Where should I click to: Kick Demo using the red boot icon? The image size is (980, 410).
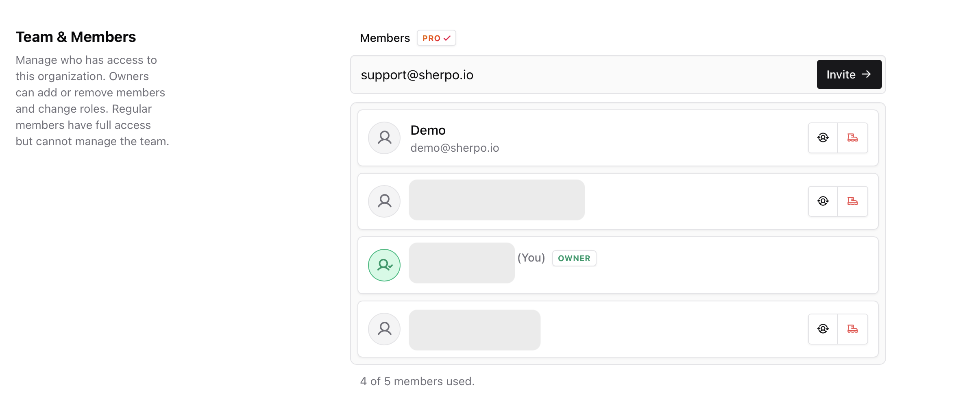tap(853, 138)
